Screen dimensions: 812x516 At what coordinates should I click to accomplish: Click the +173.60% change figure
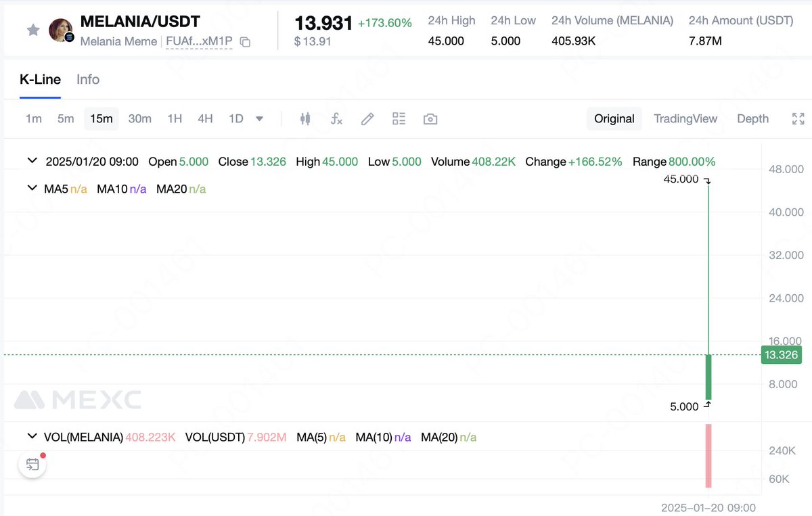tap(384, 23)
